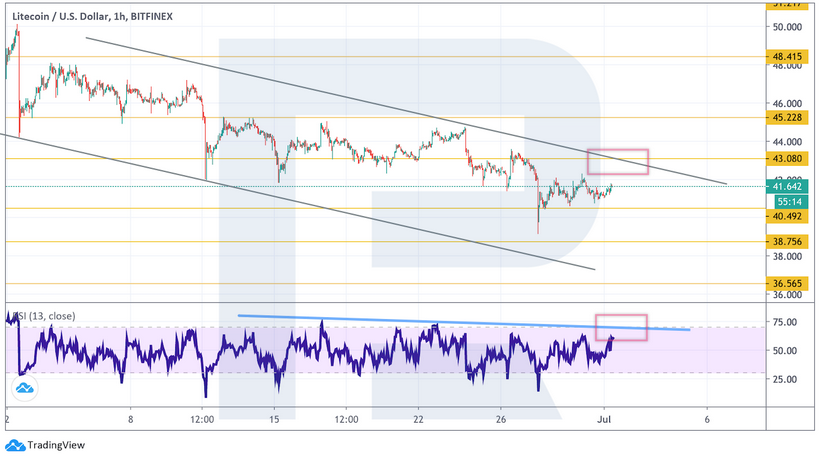
Task: Click the TradingView logo icon
Action: click(x=15, y=446)
